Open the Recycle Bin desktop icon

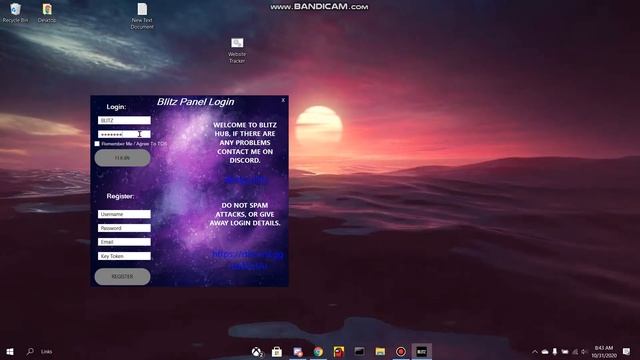click(16, 13)
